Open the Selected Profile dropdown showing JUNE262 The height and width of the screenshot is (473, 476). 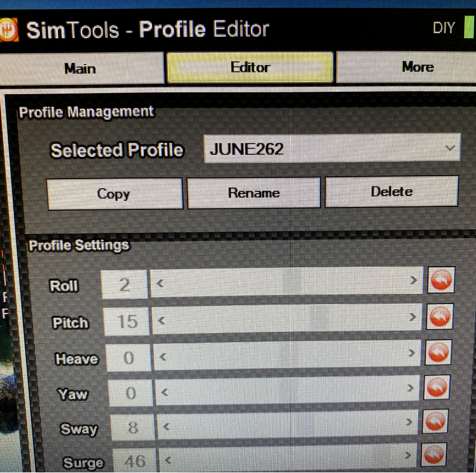point(332,148)
